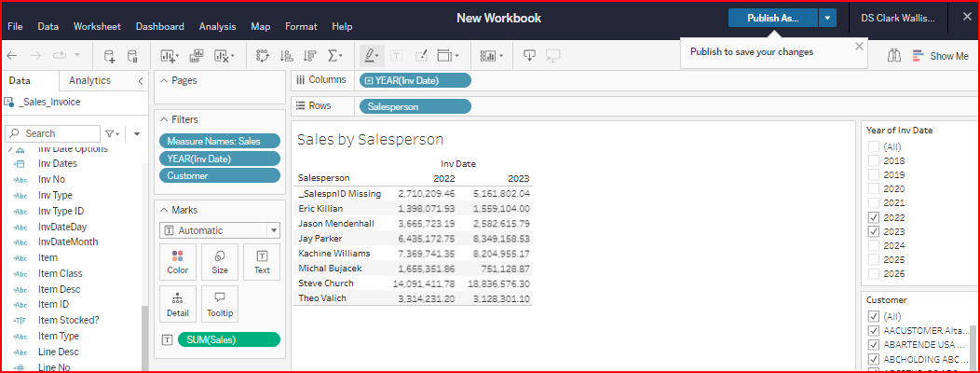Click the New Data Source toolbar icon
The width and height of the screenshot is (980, 373).
(x=109, y=56)
